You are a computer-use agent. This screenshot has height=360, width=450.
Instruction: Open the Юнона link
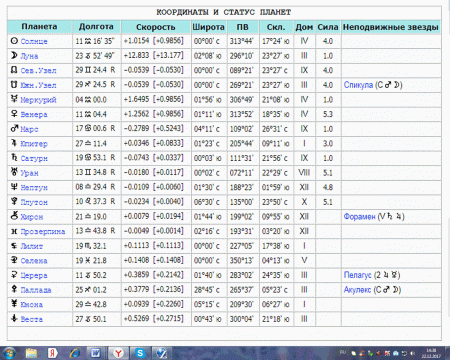tap(32, 305)
